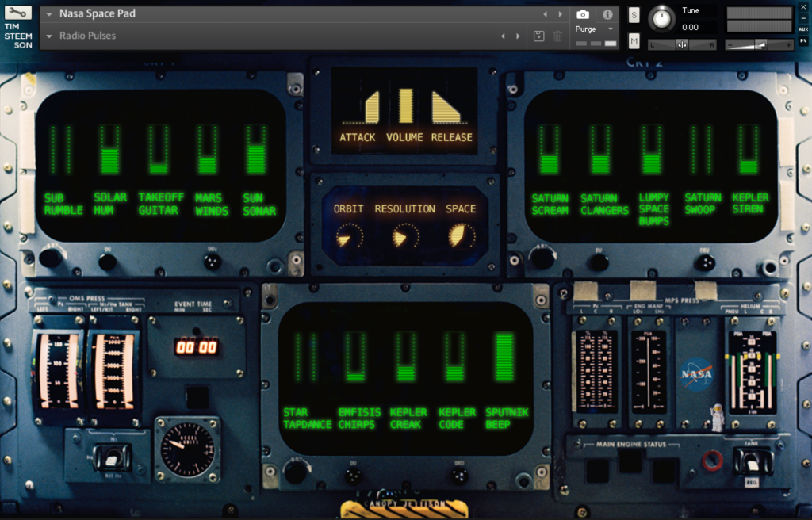Click the Tune knob
This screenshot has height=520, width=812.
pos(661,19)
